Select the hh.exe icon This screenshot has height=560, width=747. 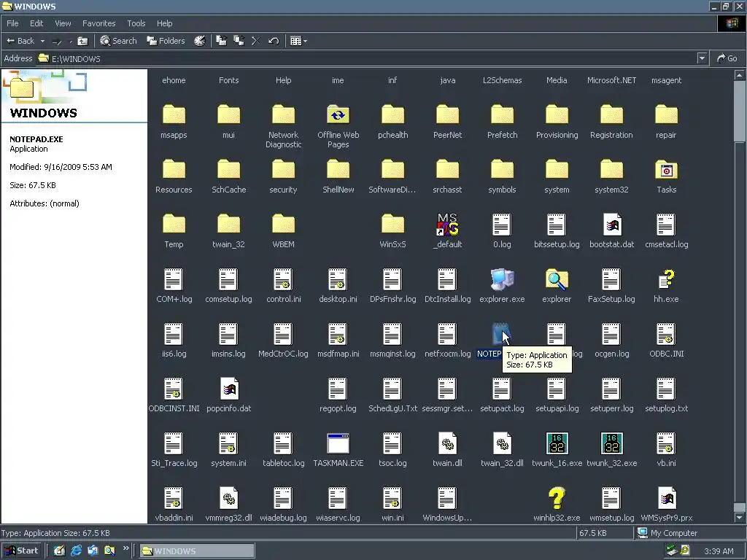(x=666, y=279)
